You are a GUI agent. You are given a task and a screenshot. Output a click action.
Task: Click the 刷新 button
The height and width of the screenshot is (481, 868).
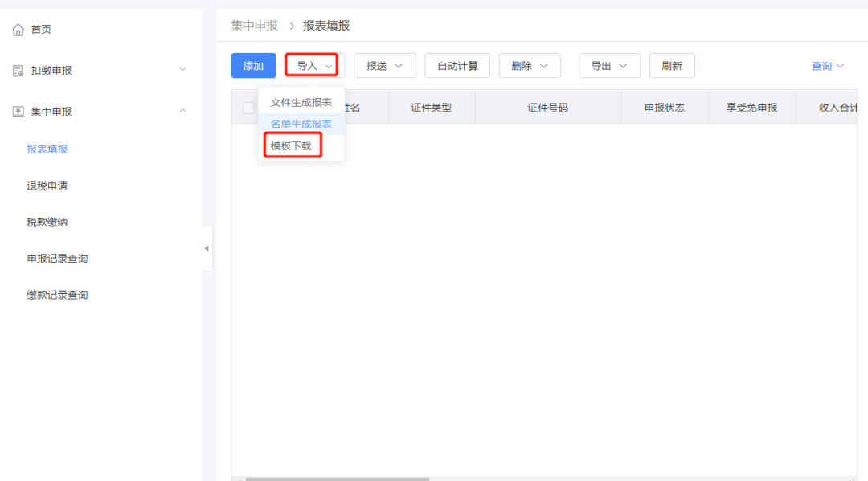(672, 66)
